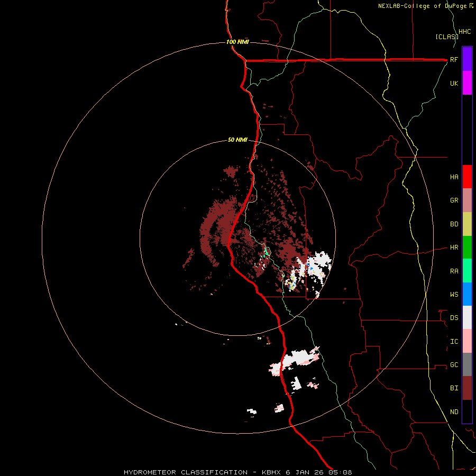Screen dimensions: 476x476
Task: Click the GC legend label
Action: click(454, 365)
